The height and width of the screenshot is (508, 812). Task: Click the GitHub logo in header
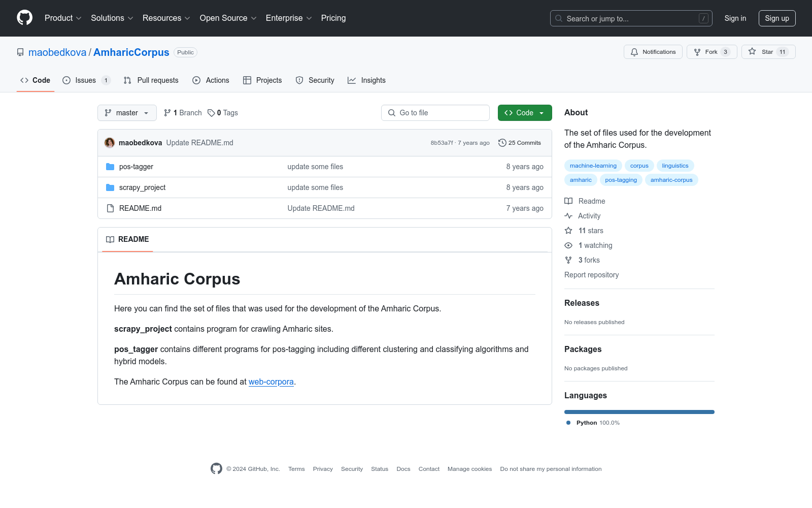tap(24, 18)
